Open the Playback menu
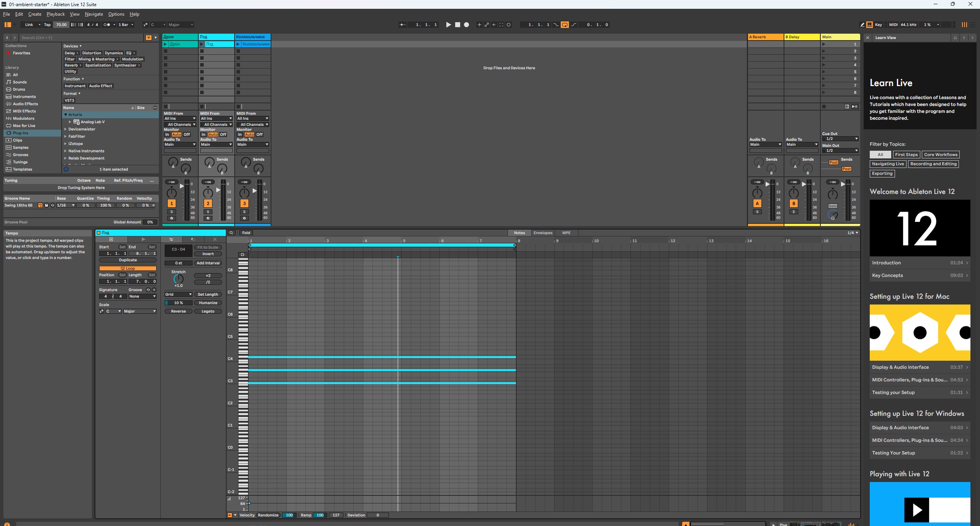 click(x=56, y=14)
